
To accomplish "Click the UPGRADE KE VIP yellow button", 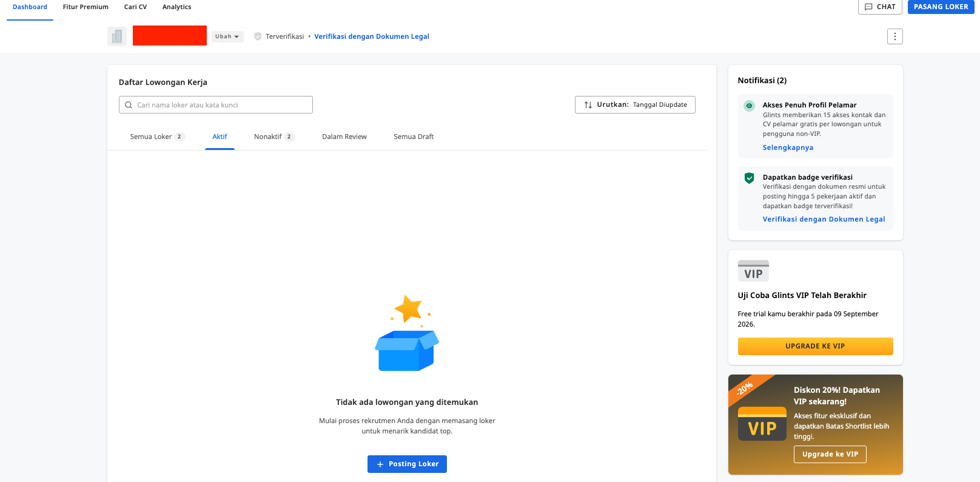I will coord(815,346).
